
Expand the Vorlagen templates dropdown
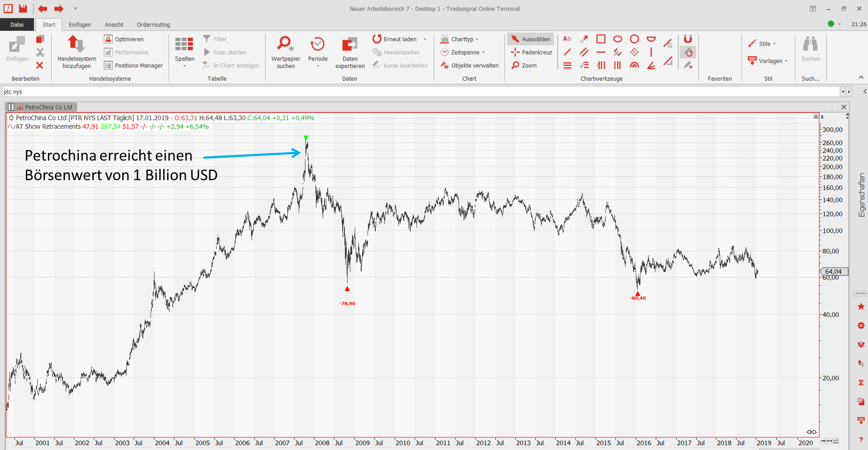(768, 61)
